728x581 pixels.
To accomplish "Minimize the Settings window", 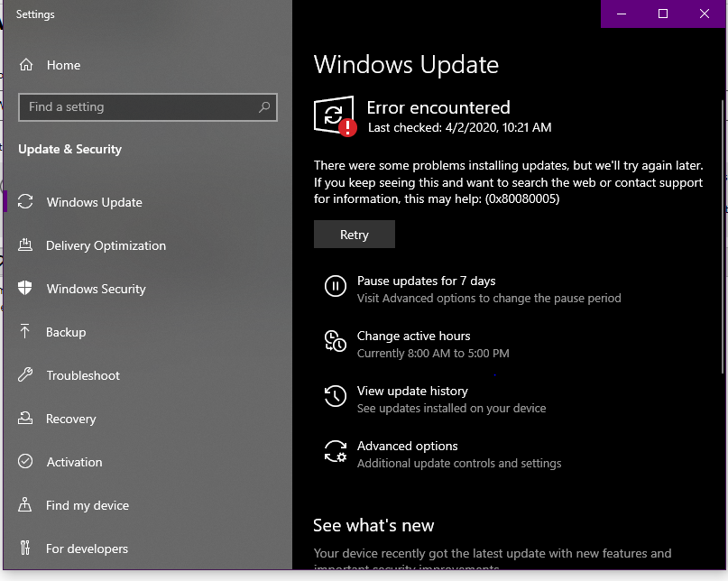I will pos(622,14).
